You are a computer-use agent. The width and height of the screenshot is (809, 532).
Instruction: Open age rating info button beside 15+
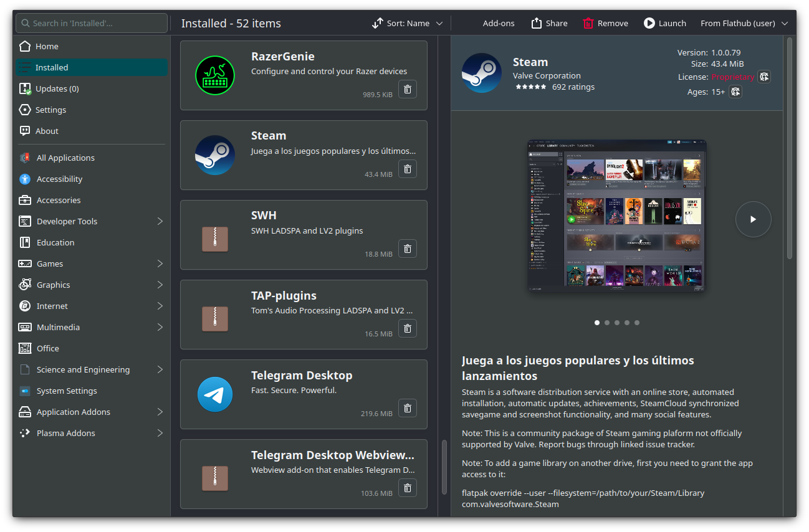point(735,92)
